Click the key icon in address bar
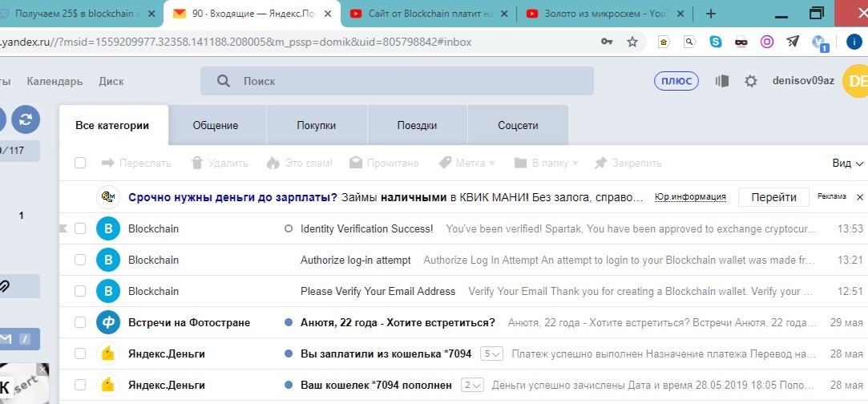This screenshot has height=404, width=868. point(607,42)
